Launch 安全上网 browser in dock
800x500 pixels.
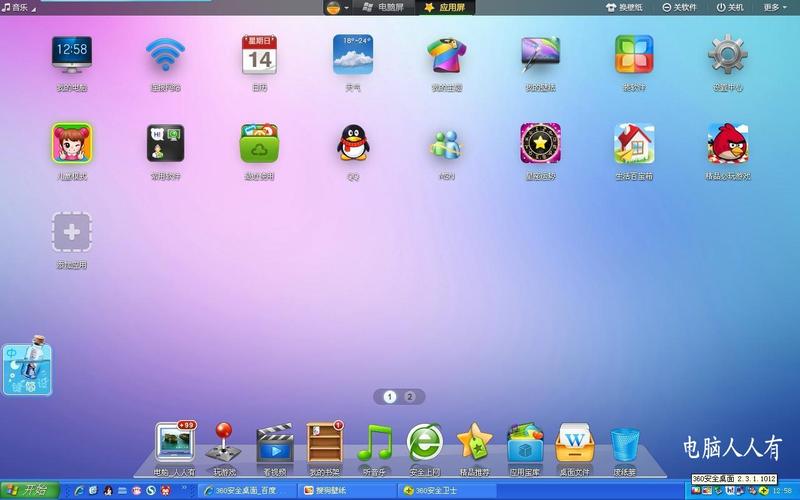pyautogui.click(x=424, y=442)
